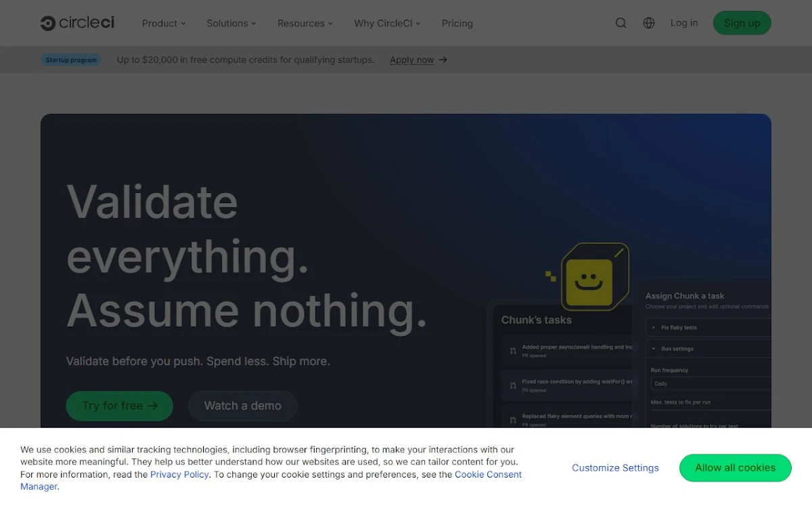812x508 pixels.
Task: Expand the Resources menu
Action: click(305, 23)
